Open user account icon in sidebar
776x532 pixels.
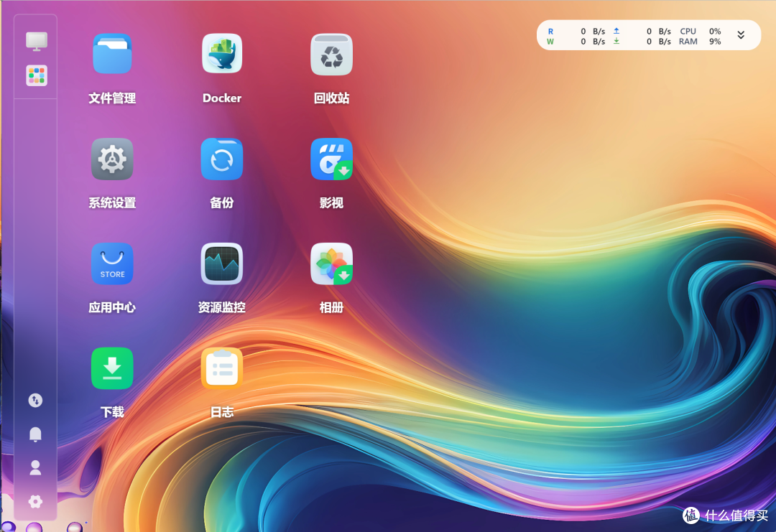click(35, 467)
